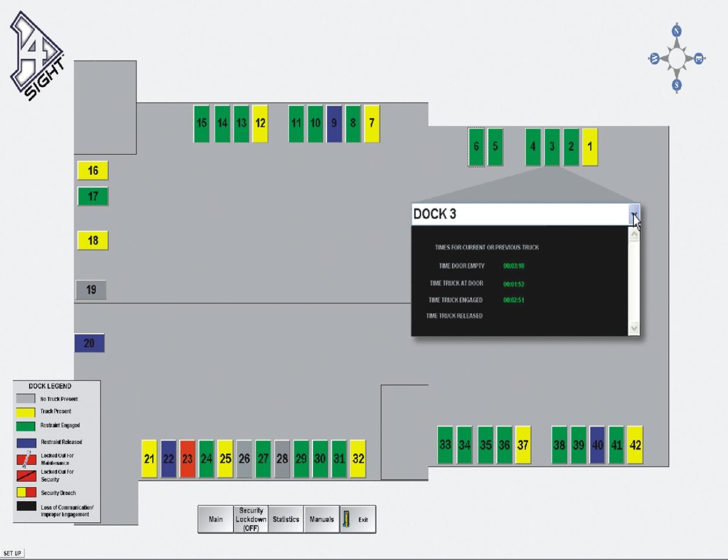Open dock 28 gray indicator
Viewport: 728px width, 560px height.
pos(282,459)
